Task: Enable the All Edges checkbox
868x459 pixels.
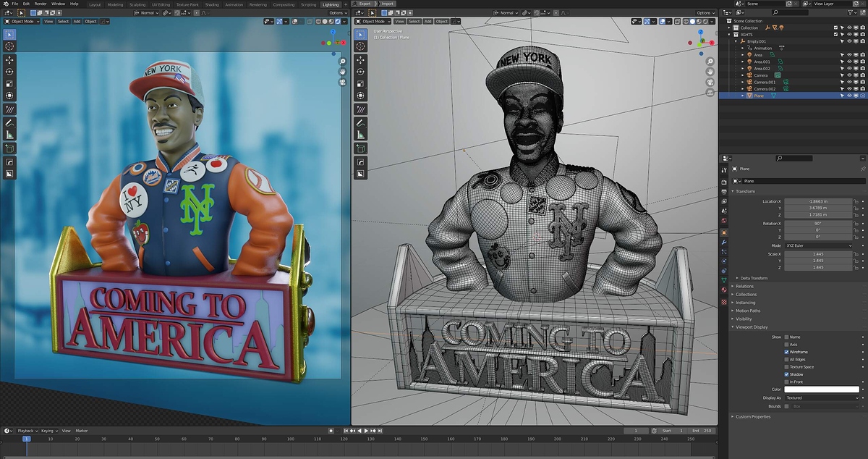Action: coord(787,359)
